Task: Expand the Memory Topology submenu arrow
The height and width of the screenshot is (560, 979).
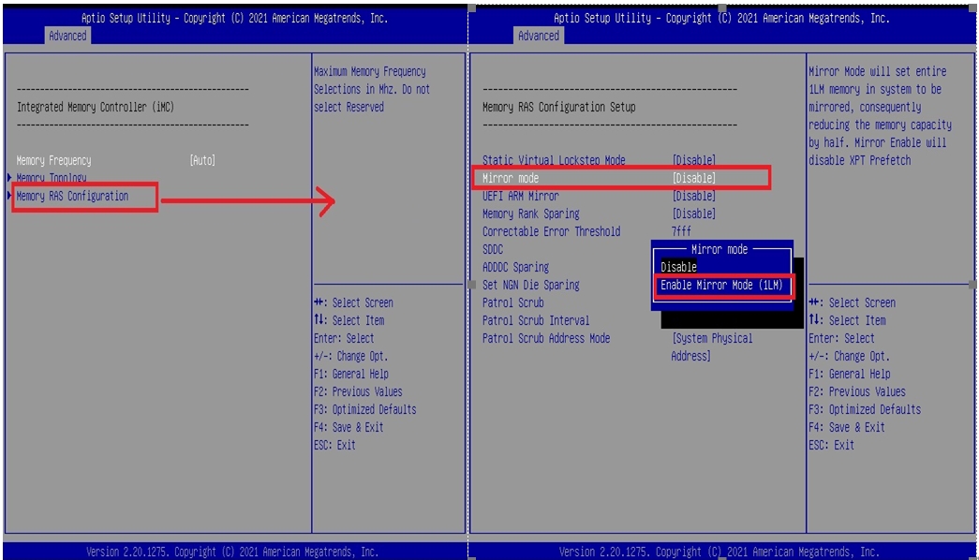Action: pyautogui.click(x=10, y=178)
